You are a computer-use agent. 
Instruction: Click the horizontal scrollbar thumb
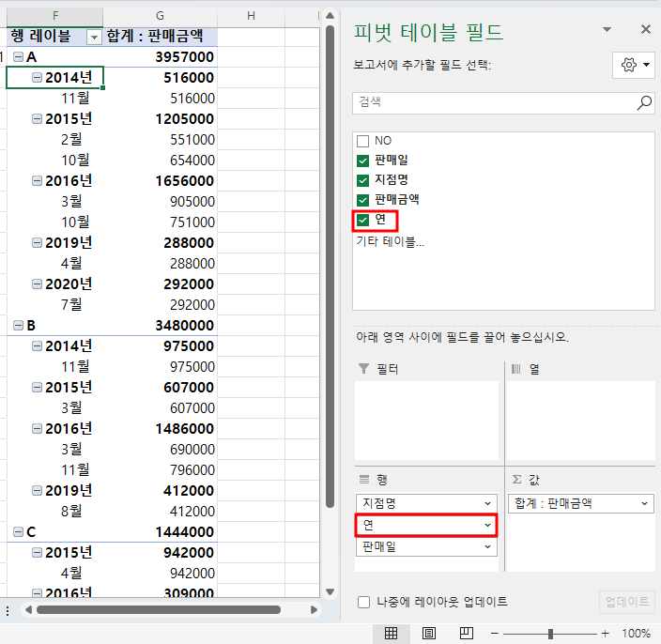[159, 610]
